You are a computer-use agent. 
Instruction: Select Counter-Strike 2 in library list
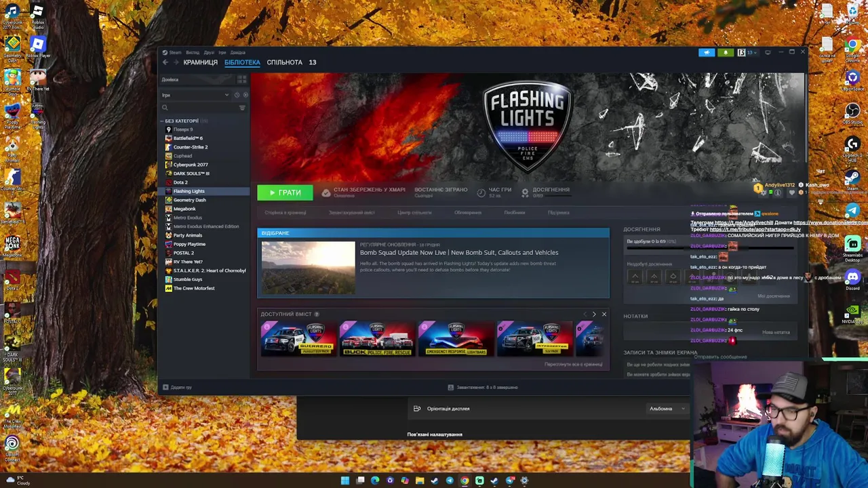pos(191,147)
